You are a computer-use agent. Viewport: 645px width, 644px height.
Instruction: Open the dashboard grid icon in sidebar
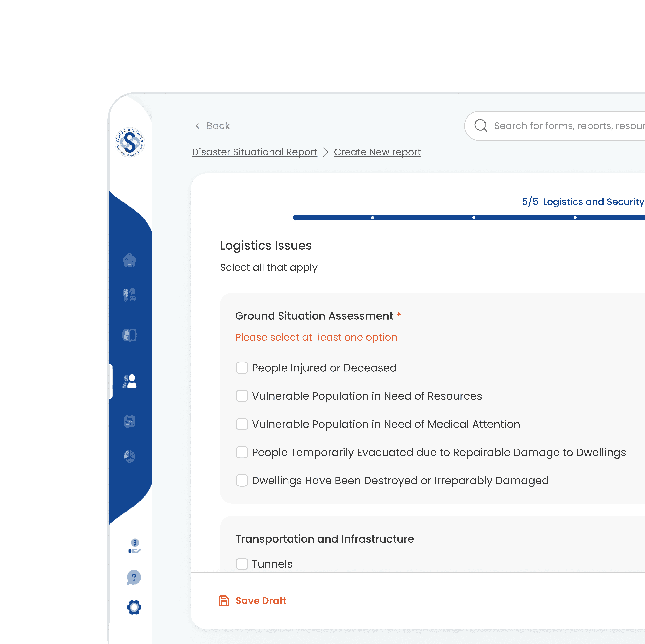[x=130, y=295]
